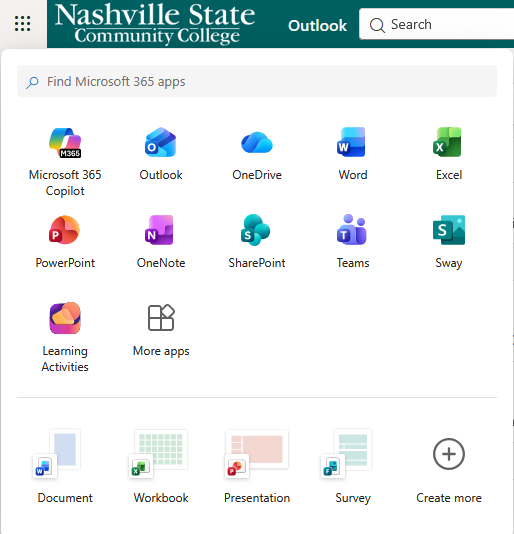Viewport: 514px width, 534px height.
Task: Click the Nashville State Community College logo
Action: pos(155,24)
